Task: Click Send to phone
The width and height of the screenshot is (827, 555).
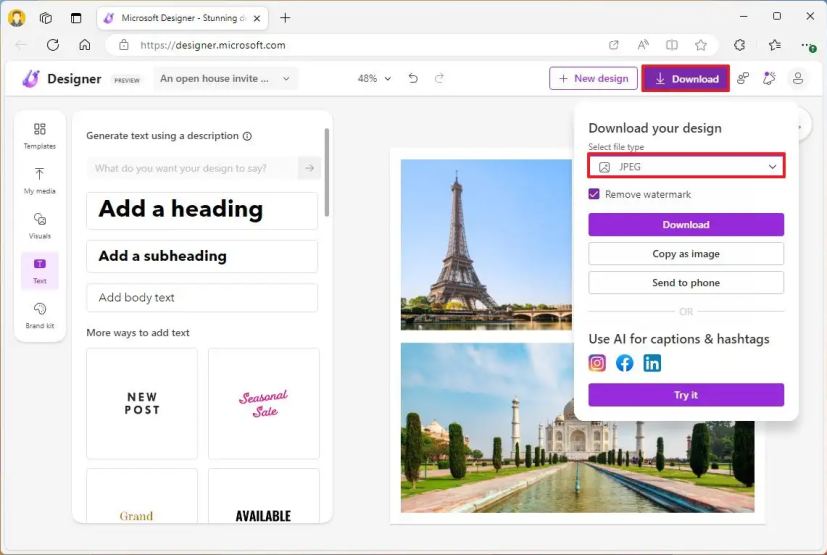Action: (686, 283)
